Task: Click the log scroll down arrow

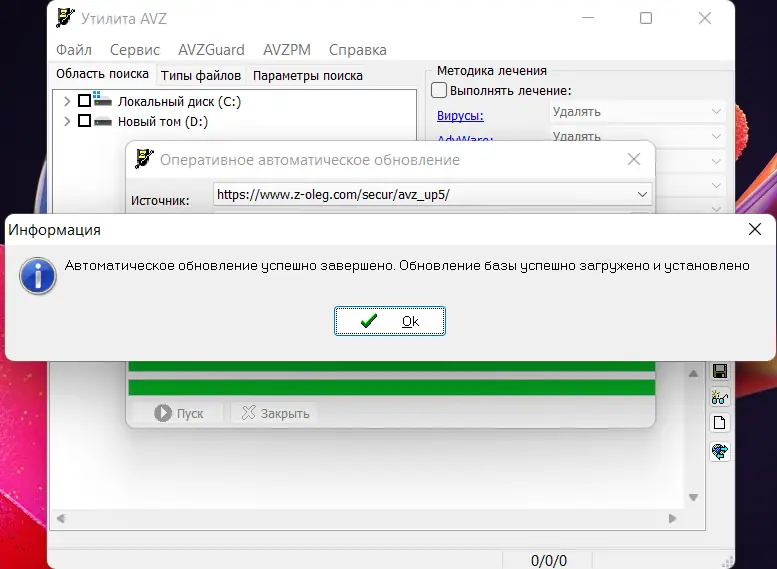Action: (693, 497)
